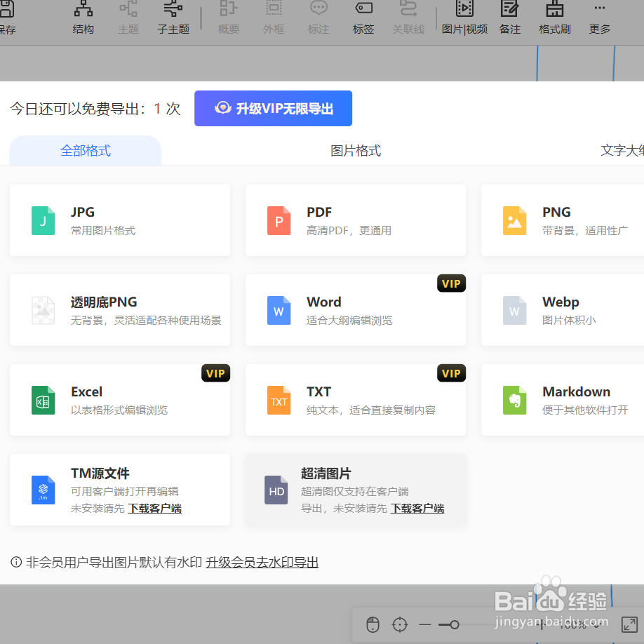Open the 备注 notes tool
The width and height of the screenshot is (644, 644).
pyautogui.click(x=510, y=18)
